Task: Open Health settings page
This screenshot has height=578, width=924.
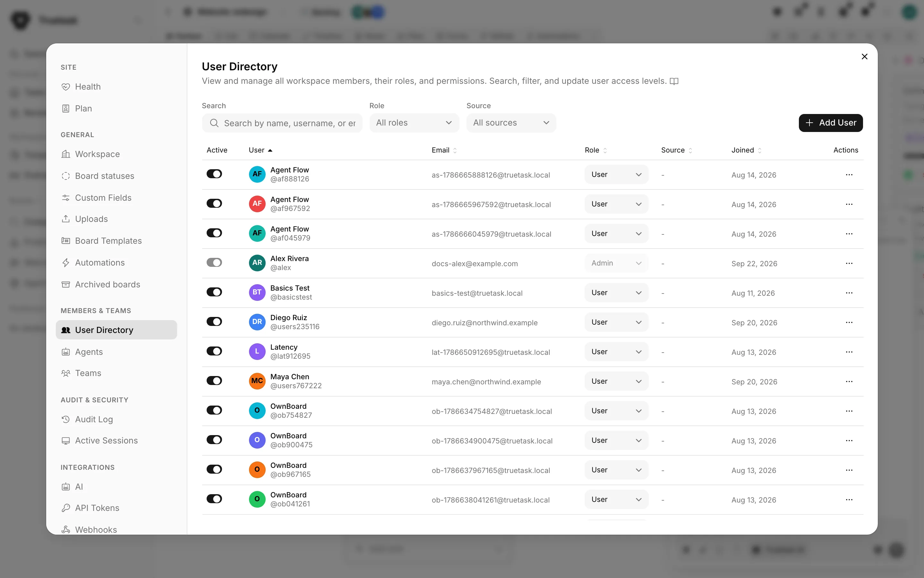Action: (116, 87)
